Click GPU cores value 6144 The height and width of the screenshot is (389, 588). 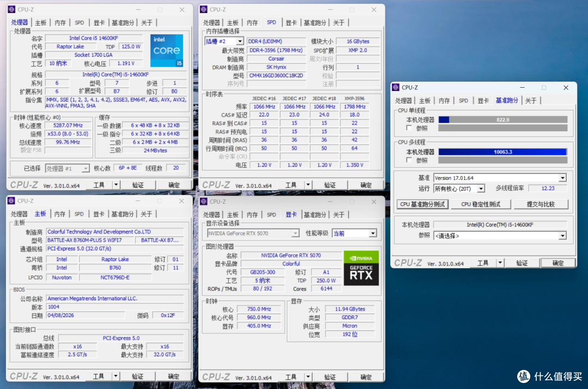coord(326,288)
